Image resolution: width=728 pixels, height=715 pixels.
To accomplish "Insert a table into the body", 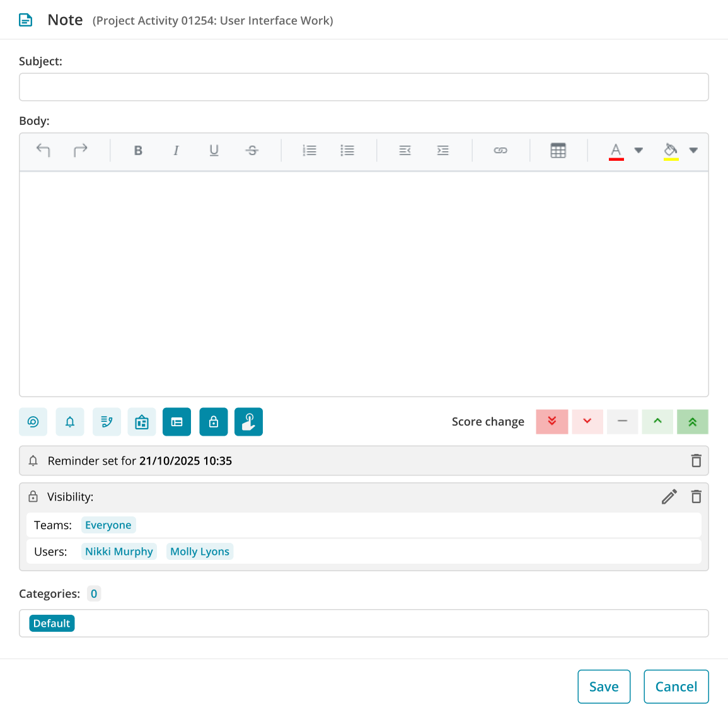I will click(558, 150).
